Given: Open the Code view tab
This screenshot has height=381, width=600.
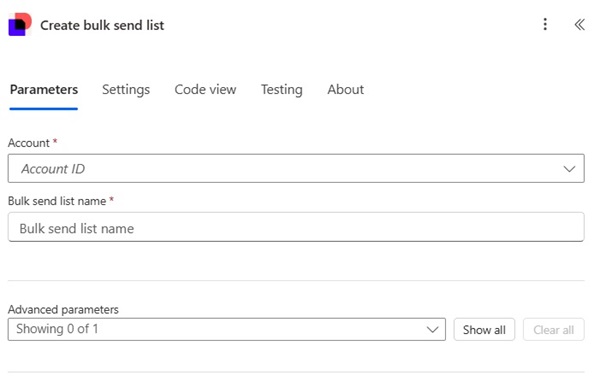Looking at the screenshot, I should (x=205, y=90).
